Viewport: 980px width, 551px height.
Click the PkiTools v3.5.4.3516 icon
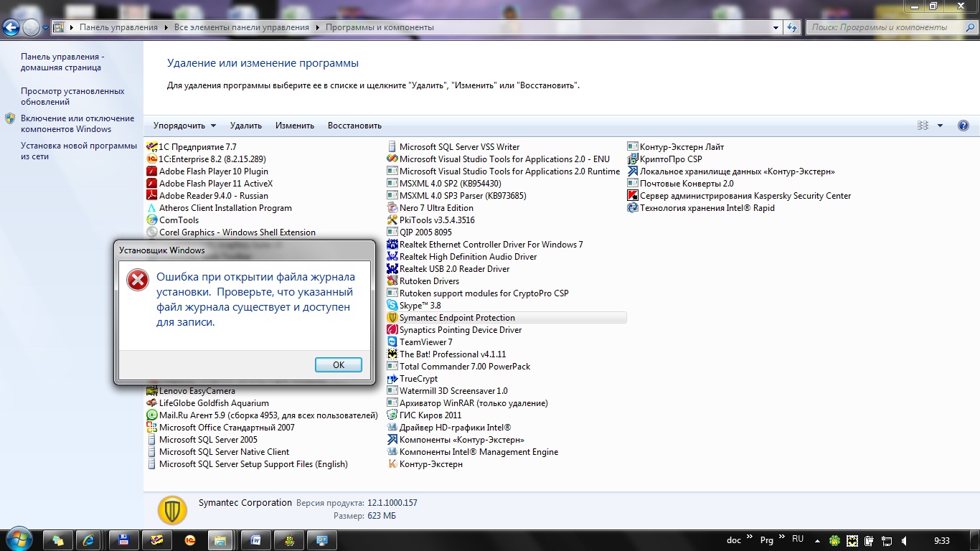[392, 220]
